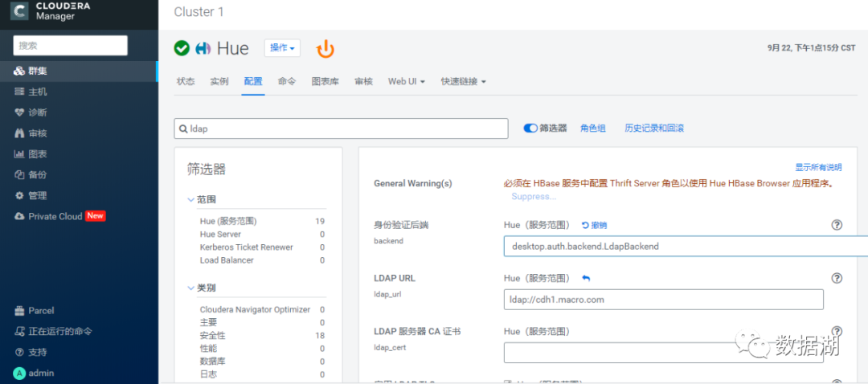Switch to the 状态 status tab

click(186, 81)
